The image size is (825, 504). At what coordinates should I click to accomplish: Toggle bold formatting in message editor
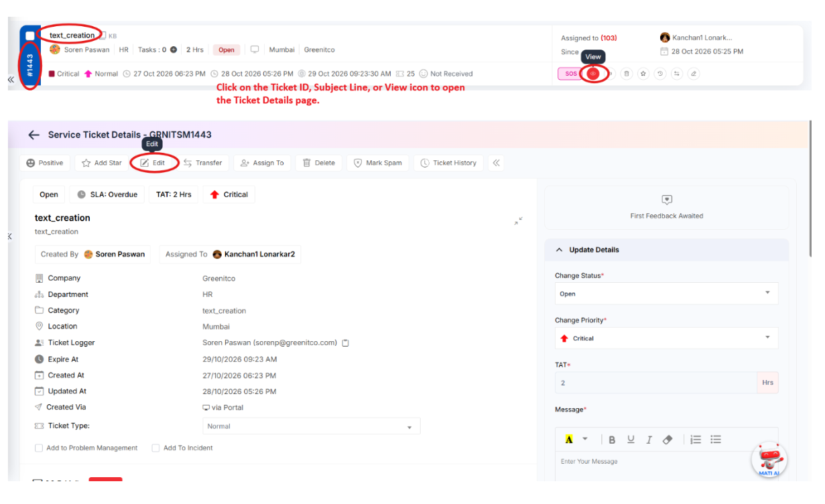612,440
